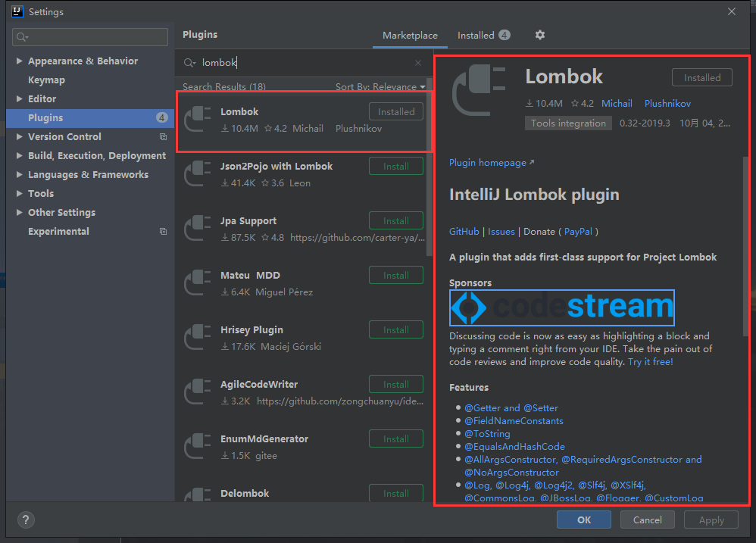Click the Plugins badge showing 4
Image resolution: width=756 pixels, height=543 pixels.
[x=162, y=117]
